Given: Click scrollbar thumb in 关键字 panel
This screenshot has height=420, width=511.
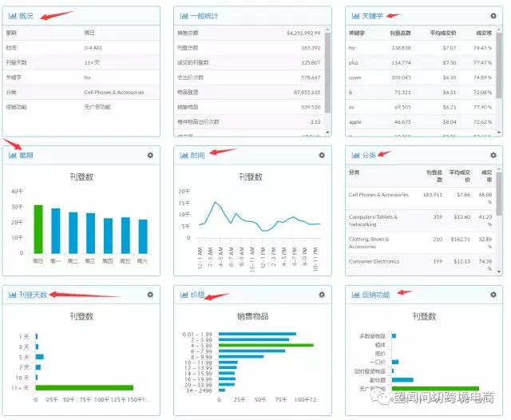Looking at the screenshot, I should click(x=498, y=65).
